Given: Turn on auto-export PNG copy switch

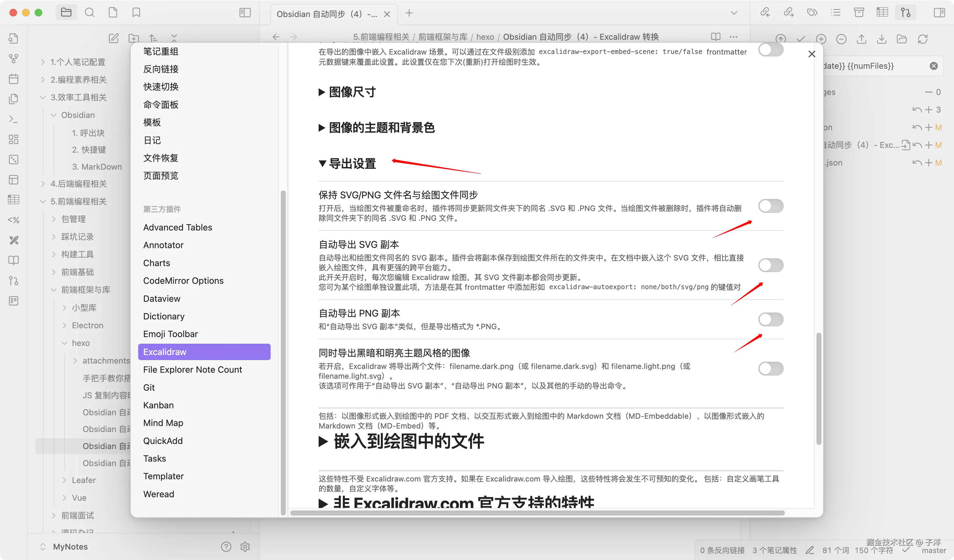Looking at the screenshot, I should pyautogui.click(x=770, y=319).
